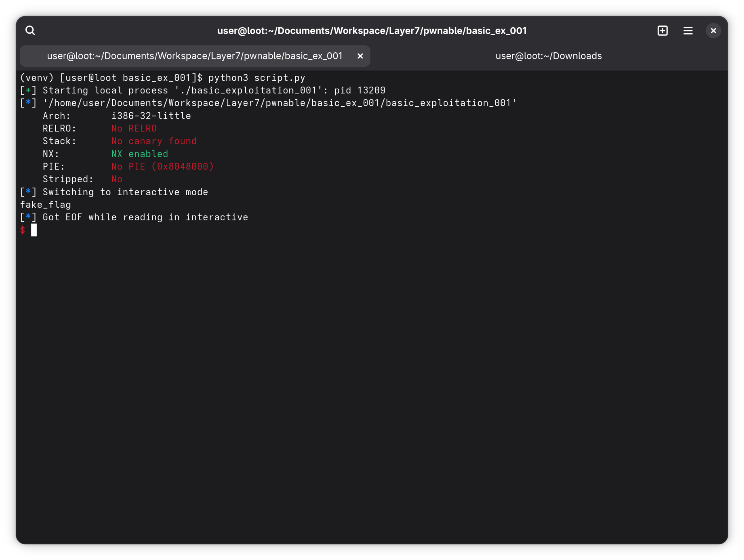
Task: Switch to the basic_ex_001 tab
Action: (x=194, y=56)
